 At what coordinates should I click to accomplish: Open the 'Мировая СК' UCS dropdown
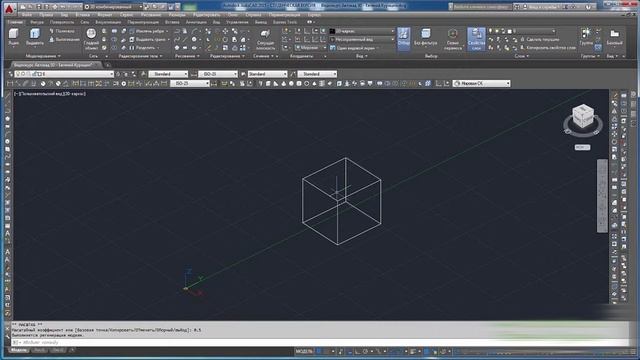482,83
